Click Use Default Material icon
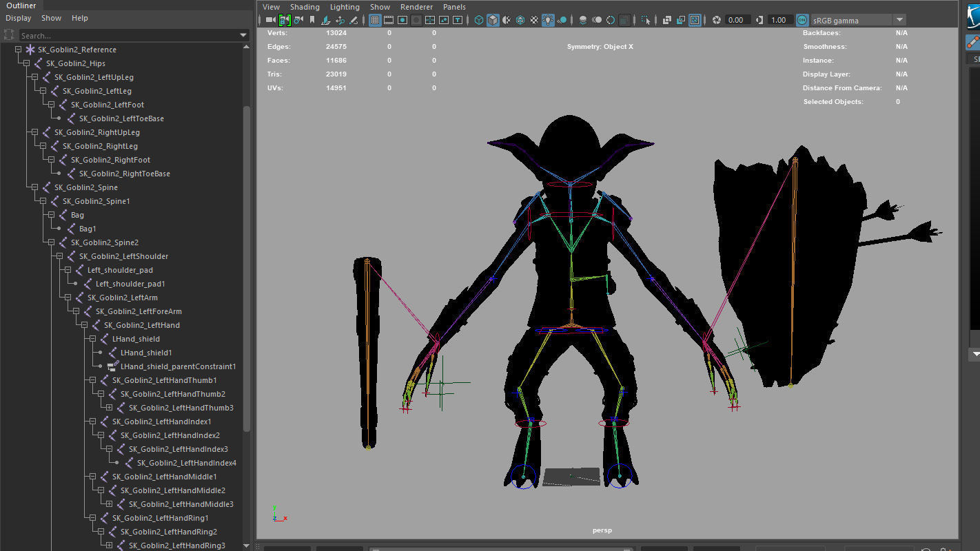Screen dimensions: 980x551 click(506, 20)
